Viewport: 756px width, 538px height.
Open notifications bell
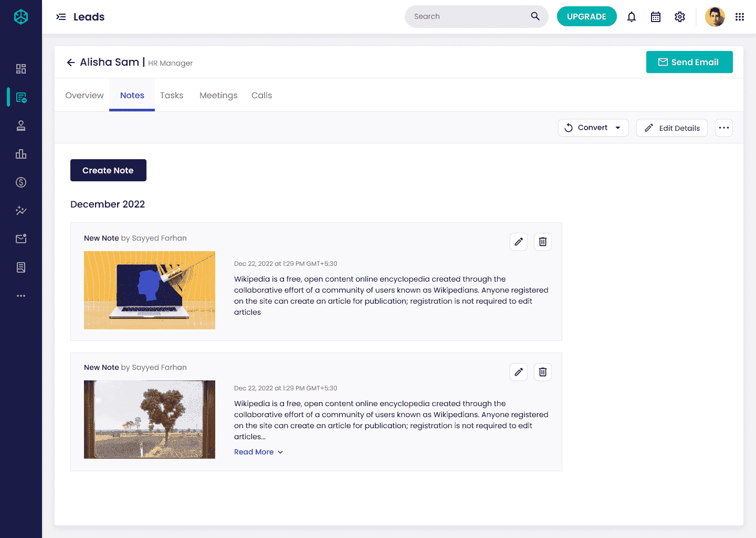(632, 17)
